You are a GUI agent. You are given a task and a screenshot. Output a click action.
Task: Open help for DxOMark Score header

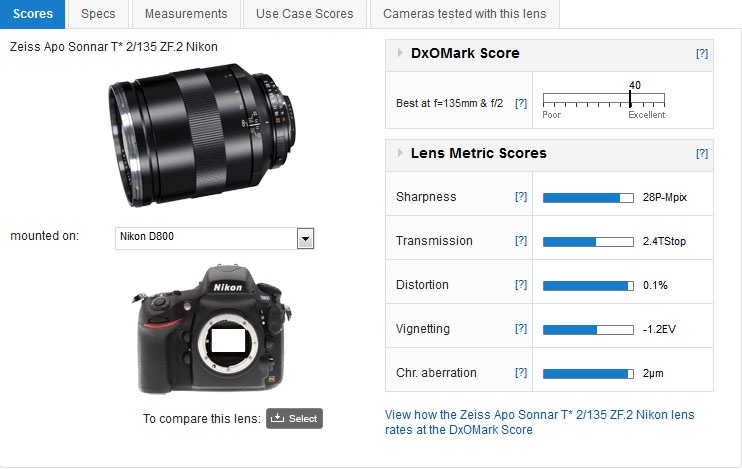tap(702, 53)
